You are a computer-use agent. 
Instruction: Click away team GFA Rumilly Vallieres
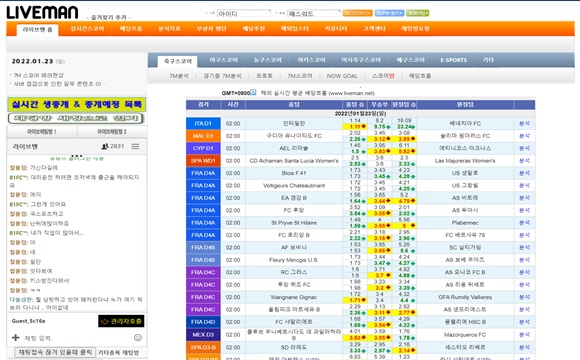click(x=465, y=297)
